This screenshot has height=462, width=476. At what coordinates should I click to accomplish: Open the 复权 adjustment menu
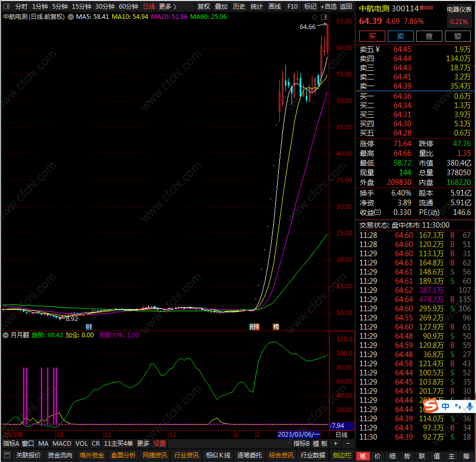pyautogui.click(x=204, y=7)
